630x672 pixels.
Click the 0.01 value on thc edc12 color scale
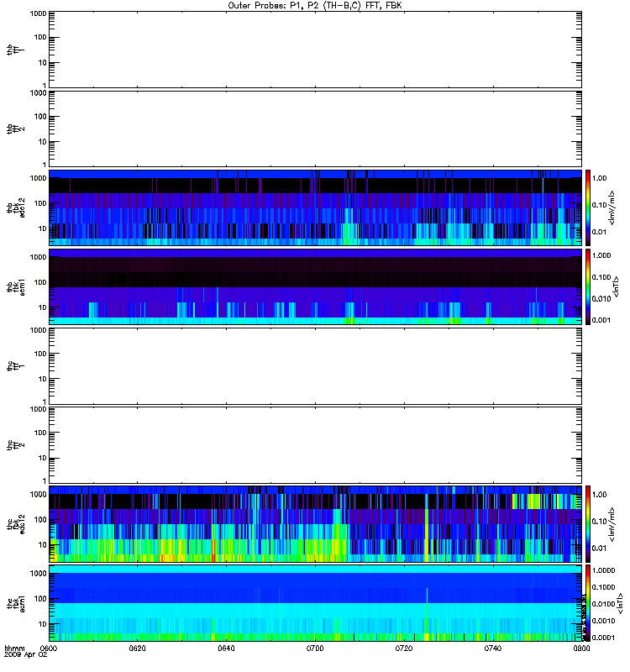click(599, 549)
